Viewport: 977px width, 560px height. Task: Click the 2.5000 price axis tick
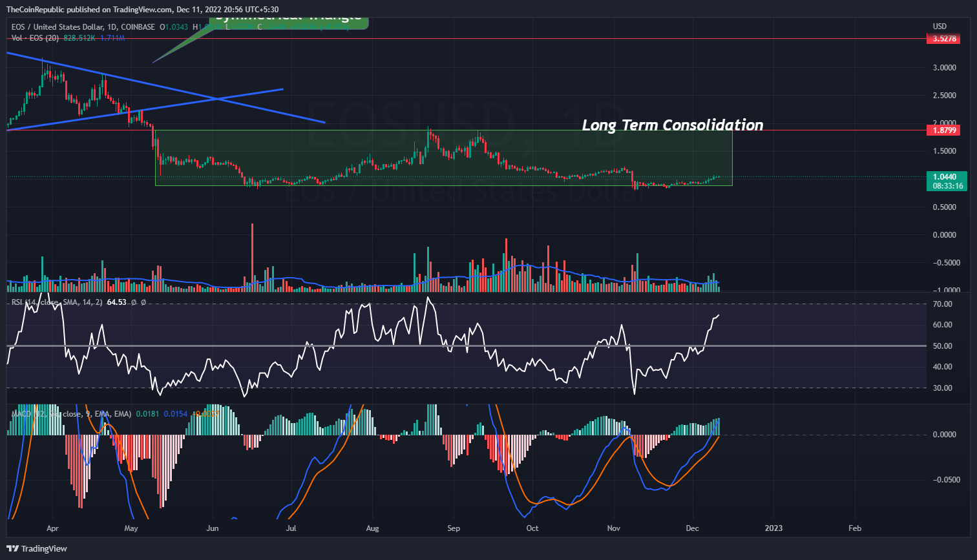[x=944, y=96]
